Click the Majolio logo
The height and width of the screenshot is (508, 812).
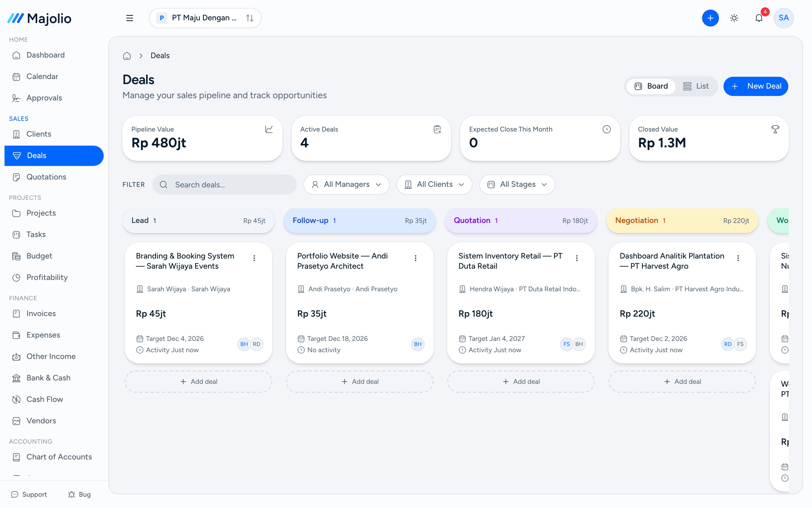click(39, 18)
